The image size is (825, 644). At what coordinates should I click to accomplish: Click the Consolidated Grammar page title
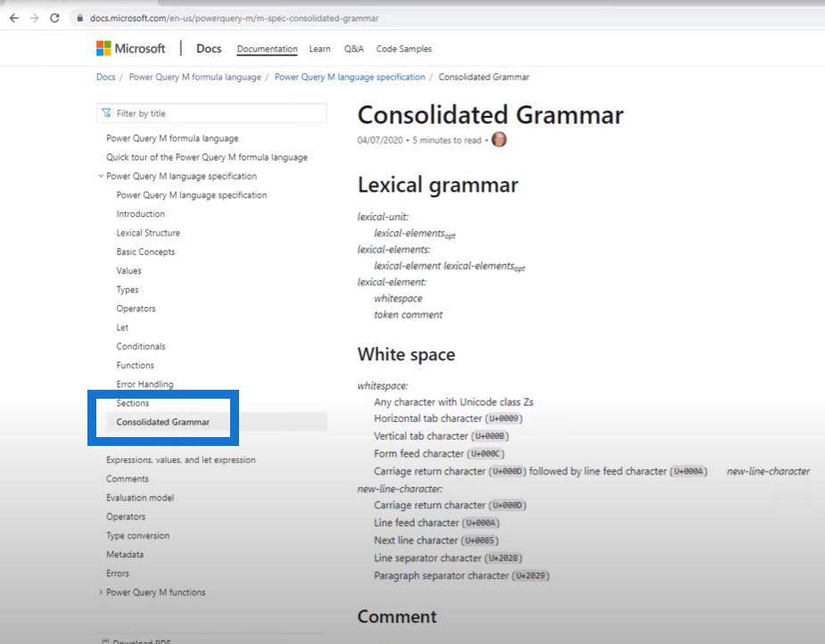(x=491, y=115)
